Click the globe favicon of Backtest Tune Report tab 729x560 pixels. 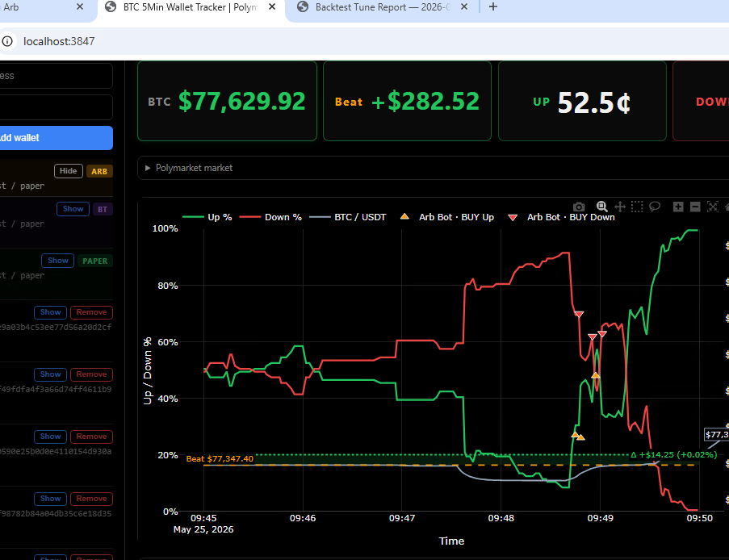[x=303, y=7]
